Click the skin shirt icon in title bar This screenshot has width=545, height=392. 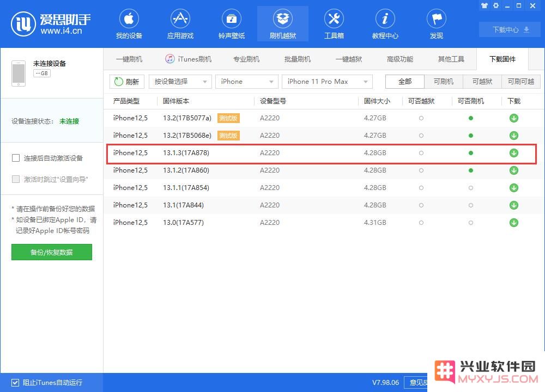point(485,5)
